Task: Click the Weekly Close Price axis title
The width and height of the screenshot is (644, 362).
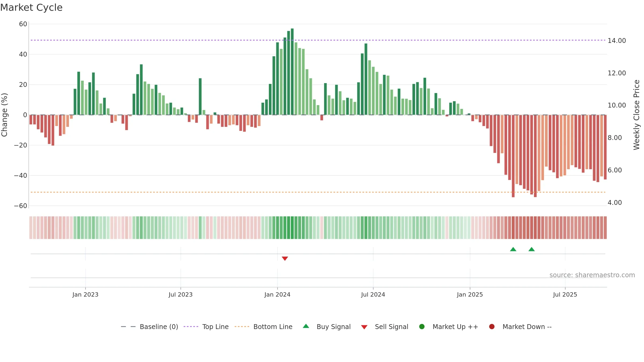Action: pos(636,115)
